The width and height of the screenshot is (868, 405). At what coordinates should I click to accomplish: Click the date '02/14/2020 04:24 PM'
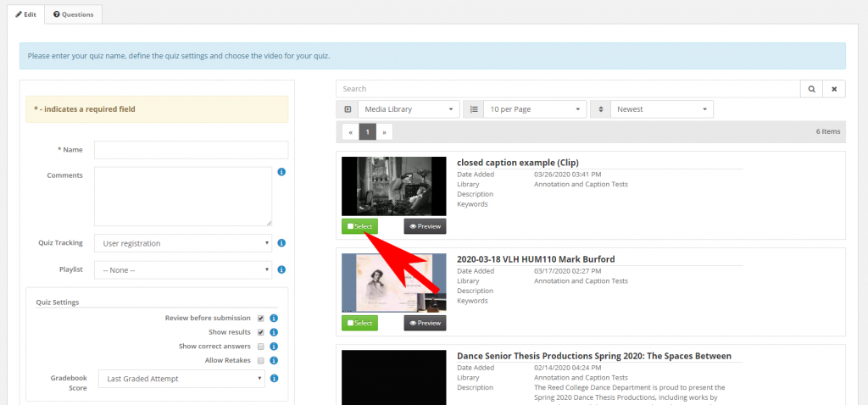pyautogui.click(x=567, y=368)
